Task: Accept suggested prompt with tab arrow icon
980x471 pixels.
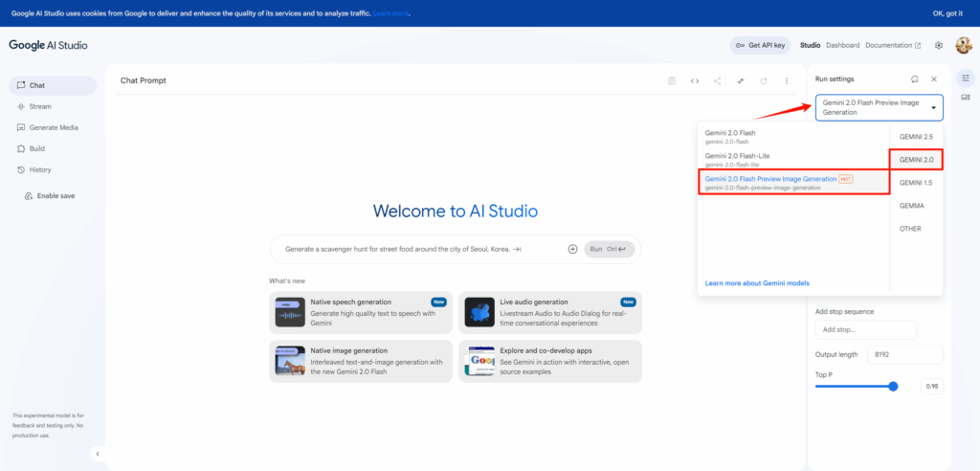Action: [517, 249]
